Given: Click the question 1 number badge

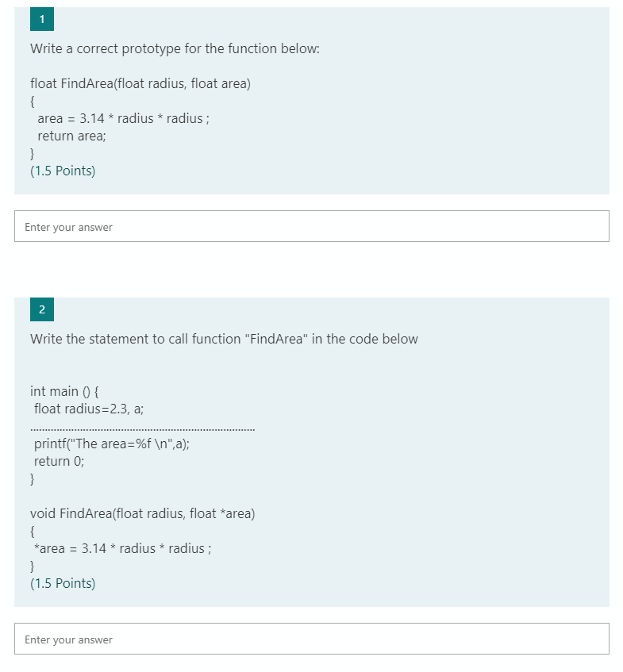Looking at the screenshot, I should pyautogui.click(x=40, y=19).
